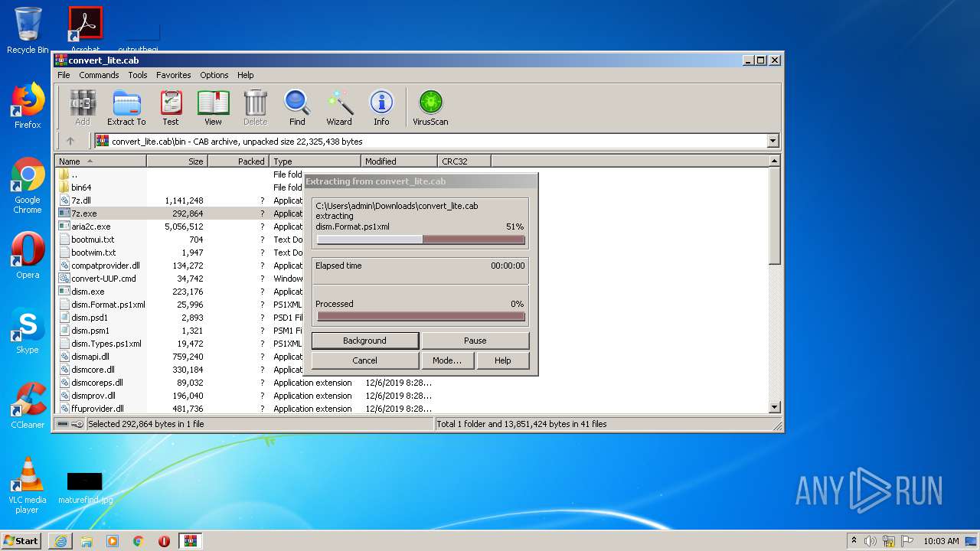Open the Tools menu
Viewport: 980px width, 551px height.
coord(138,75)
